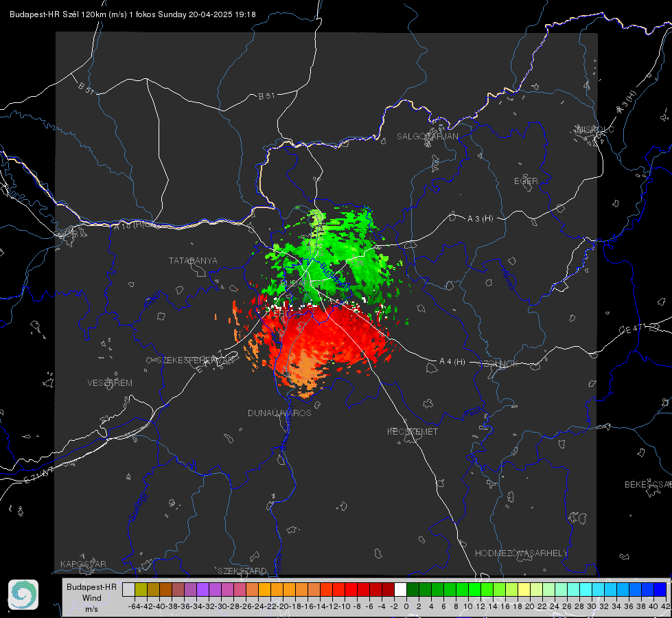Select the pale yellow swatch between 18 and 20
Screen dimensions: 672x618
[524, 590]
